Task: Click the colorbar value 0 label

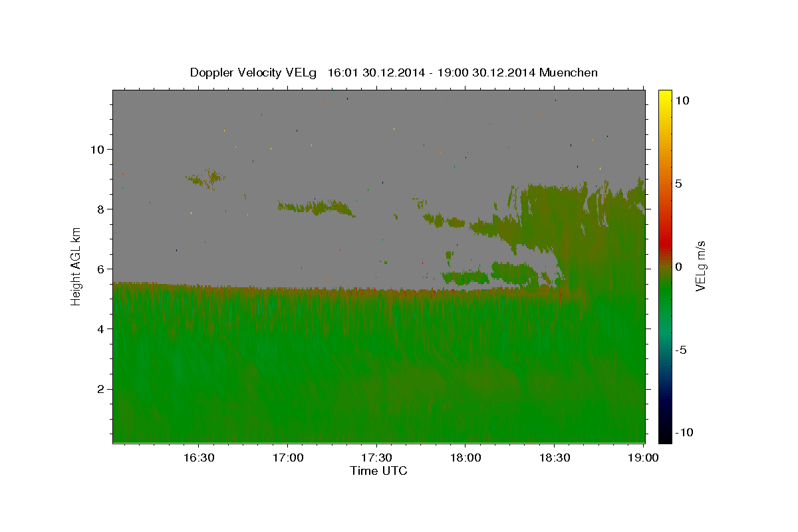Action: point(678,267)
